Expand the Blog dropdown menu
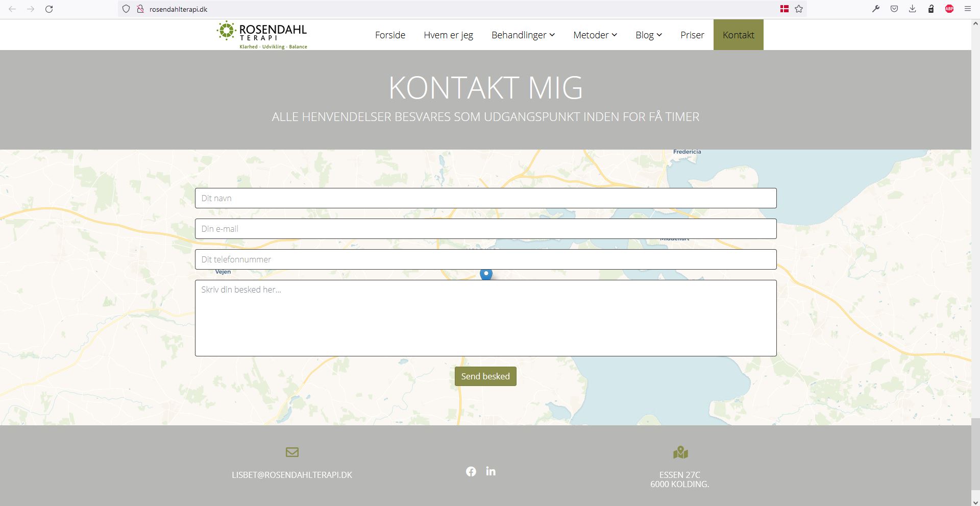This screenshot has height=506, width=980. (x=648, y=35)
